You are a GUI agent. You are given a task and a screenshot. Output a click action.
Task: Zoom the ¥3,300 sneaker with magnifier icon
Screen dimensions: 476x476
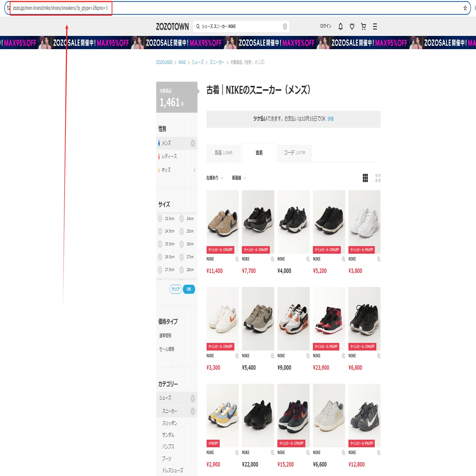(237, 356)
